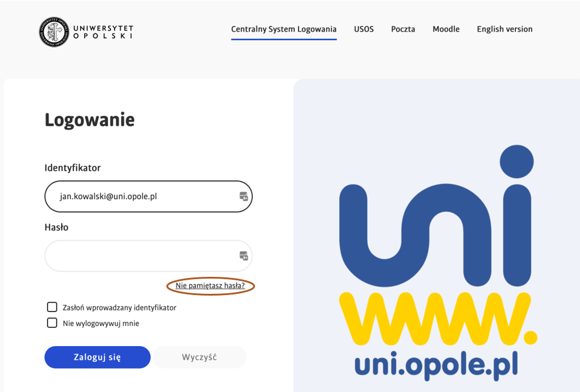The width and height of the screenshot is (580, 392).
Task: Tick the 'Nie wylogowywuj mnie' checkbox
Action: 52,323
